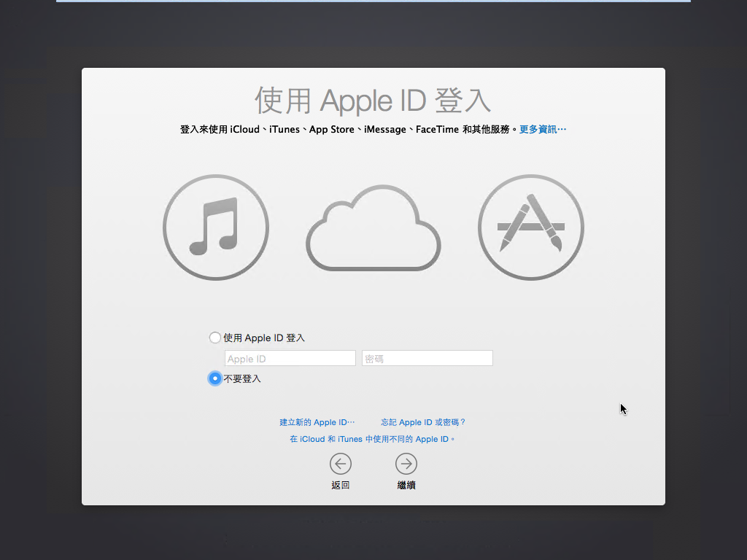
Task: Open the 忘記 Apple ID 或密碼 link
Action: tap(423, 422)
